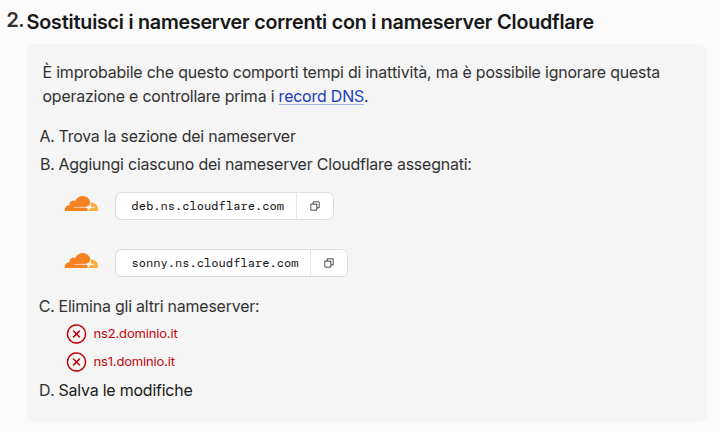Image resolution: width=720 pixels, height=432 pixels.
Task: Click step 'A. Trova la sezione dei nameserver'
Action: [x=168, y=136]
